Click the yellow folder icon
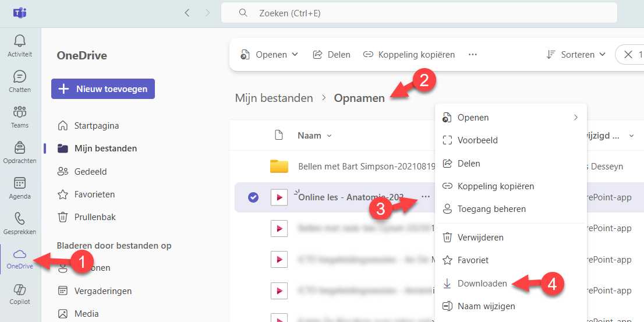Image resolution: width=644 pixels, height=322 pixels. click(x=279, y=167)
